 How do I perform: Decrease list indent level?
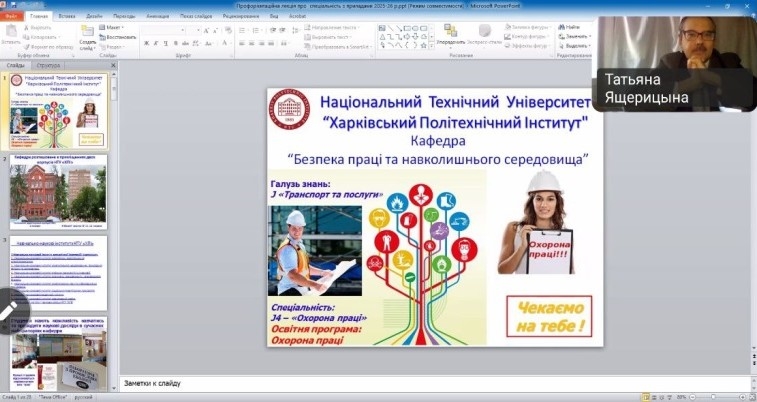273,30
